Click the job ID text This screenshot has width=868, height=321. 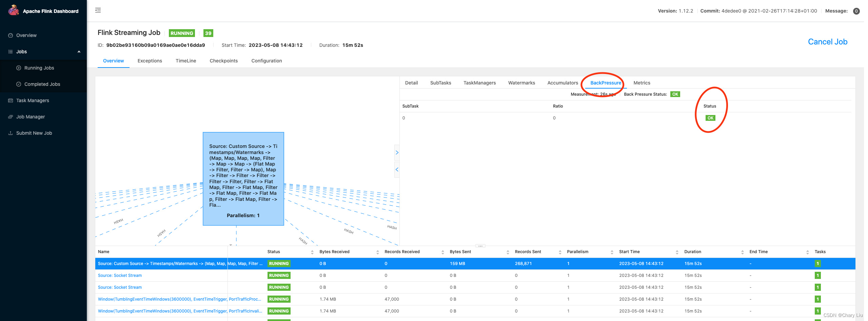(x=155, y=45)
